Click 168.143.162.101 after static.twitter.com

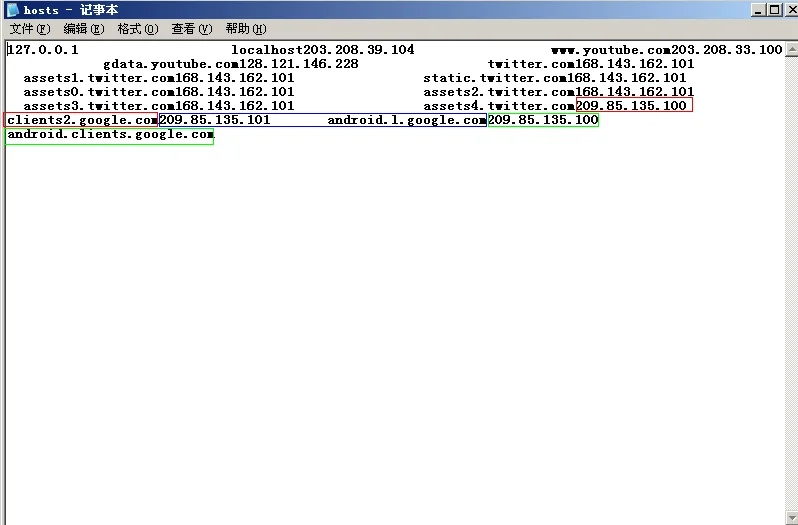coord(627,78)
